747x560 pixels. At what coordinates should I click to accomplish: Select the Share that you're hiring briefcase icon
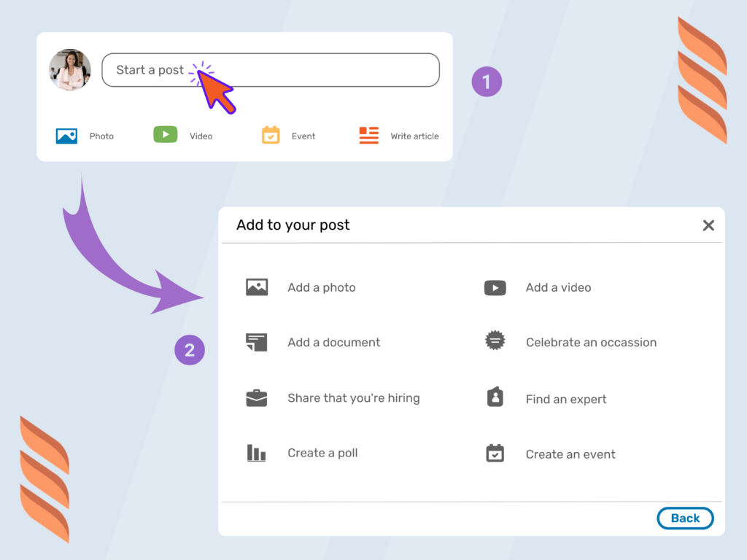point(257,398)
